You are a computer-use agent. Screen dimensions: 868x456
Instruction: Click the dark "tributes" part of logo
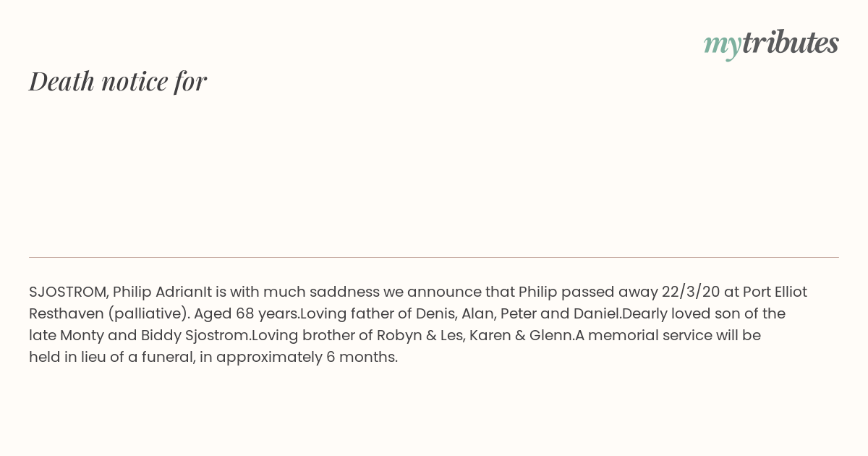coord(791,43)
